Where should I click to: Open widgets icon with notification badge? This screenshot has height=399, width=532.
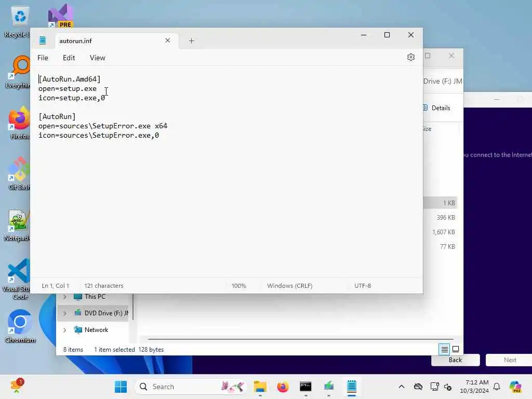click(x=17, y=386)
